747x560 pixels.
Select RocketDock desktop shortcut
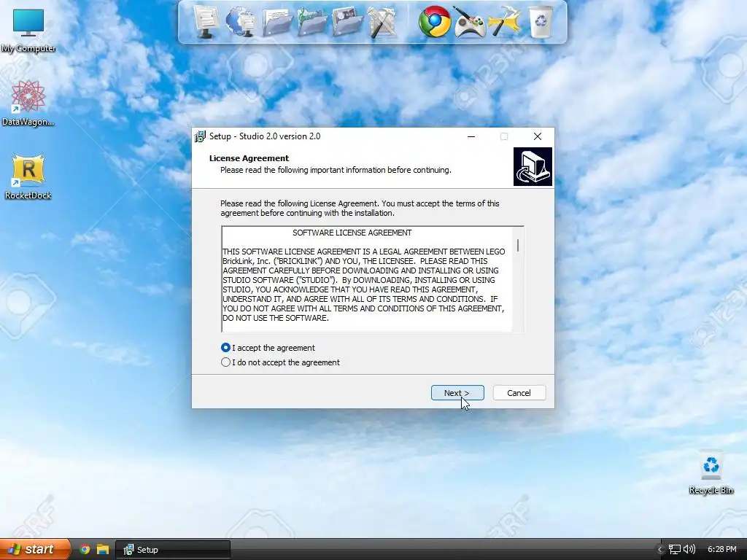tap(28, 176)
